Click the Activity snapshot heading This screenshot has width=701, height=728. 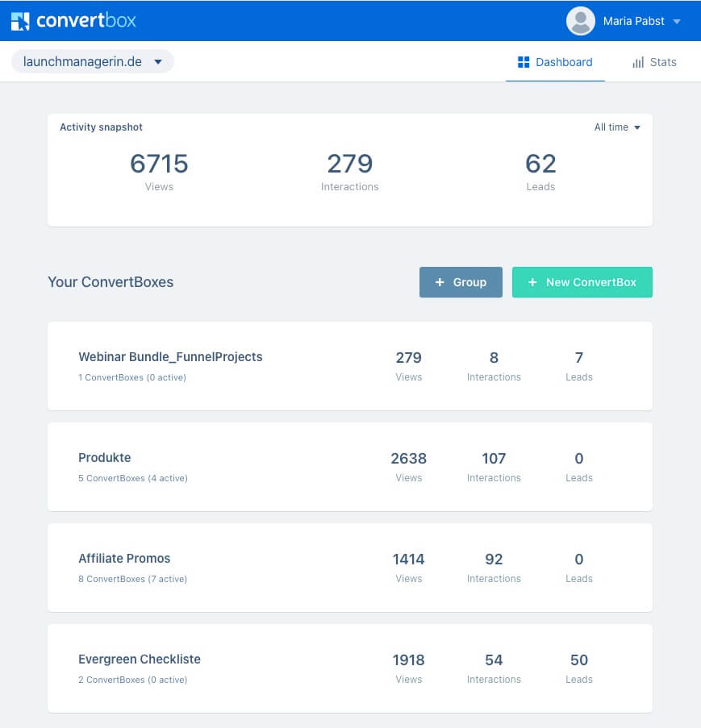tap(102, 127)
